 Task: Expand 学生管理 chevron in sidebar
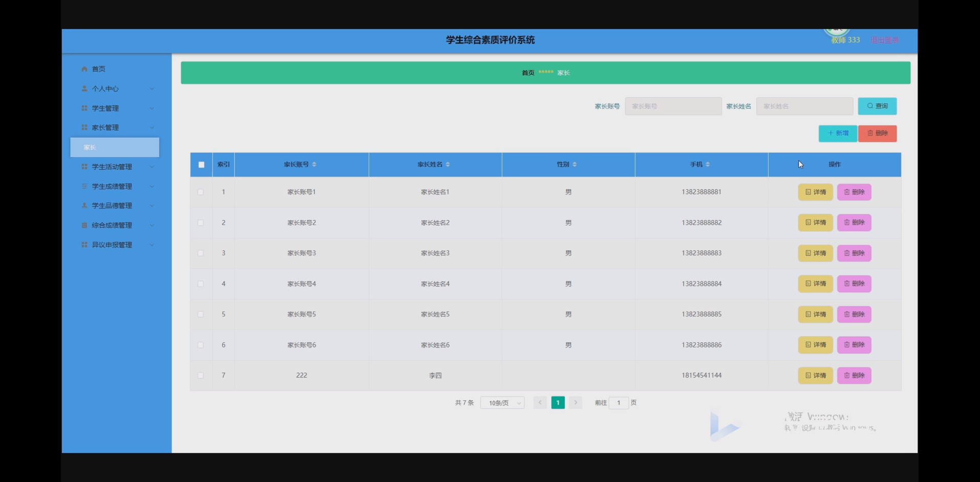152,108
